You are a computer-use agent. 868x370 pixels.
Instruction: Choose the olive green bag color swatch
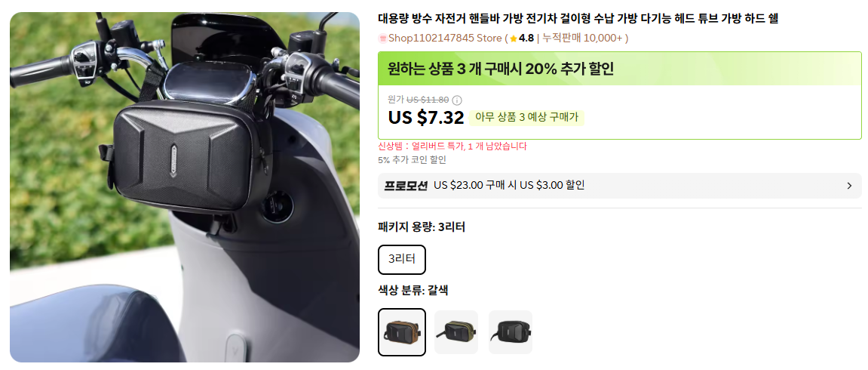(x=456, y=332)
